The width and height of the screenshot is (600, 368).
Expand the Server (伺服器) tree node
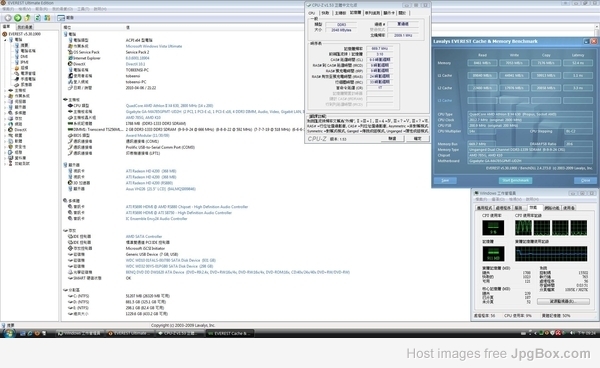(x=5, y=102)
